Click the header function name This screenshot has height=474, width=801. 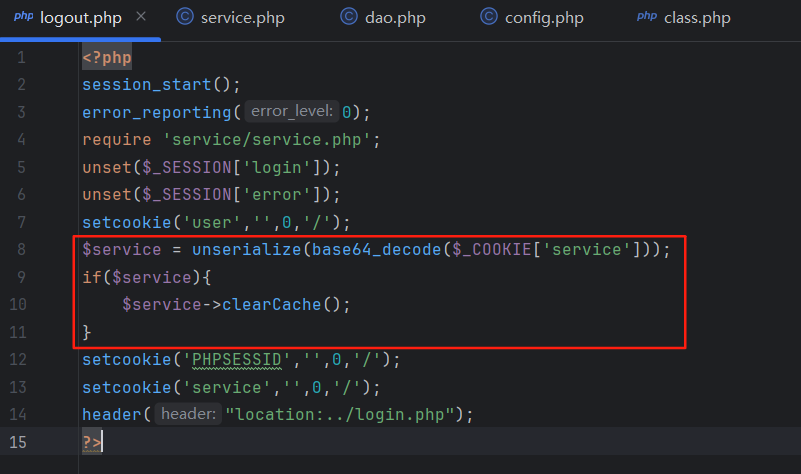[112, 414]
